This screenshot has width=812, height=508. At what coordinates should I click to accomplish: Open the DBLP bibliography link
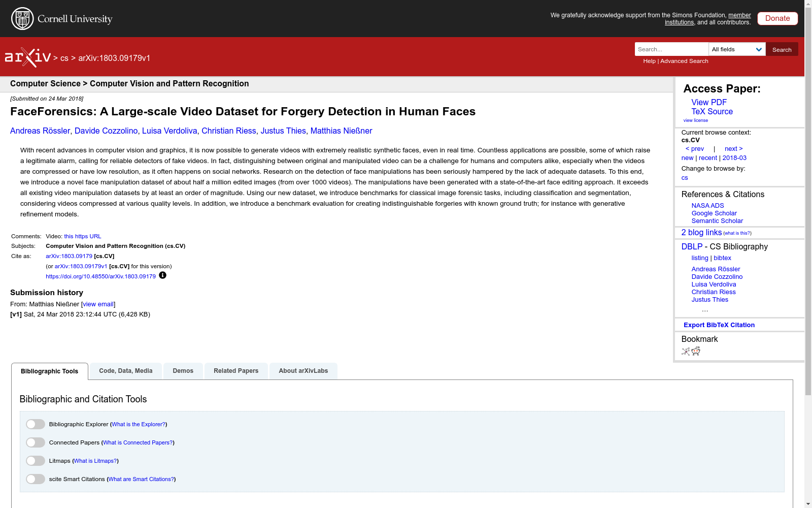point(692,247)
